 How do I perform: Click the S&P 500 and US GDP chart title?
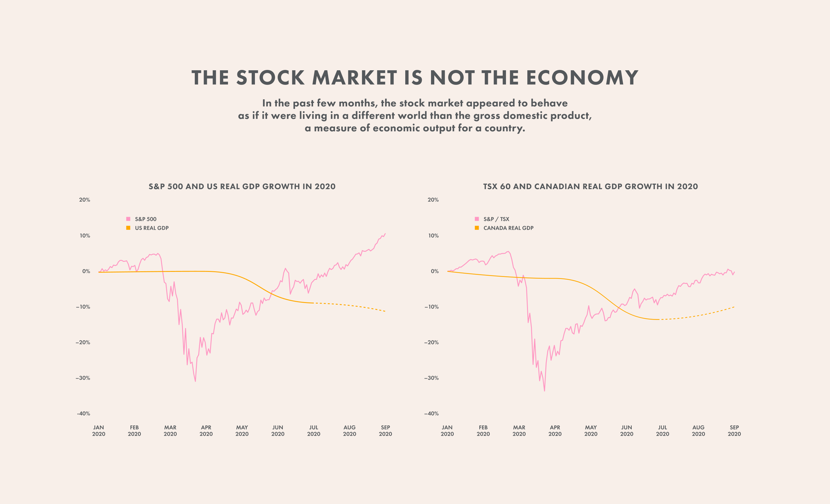tap(242, 186)
